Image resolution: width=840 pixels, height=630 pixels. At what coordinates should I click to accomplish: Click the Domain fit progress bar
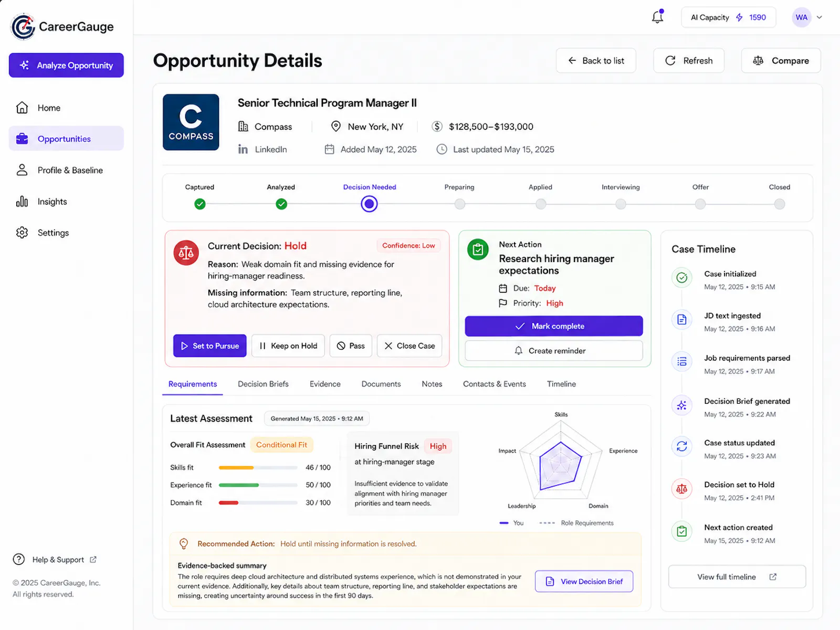258,503
